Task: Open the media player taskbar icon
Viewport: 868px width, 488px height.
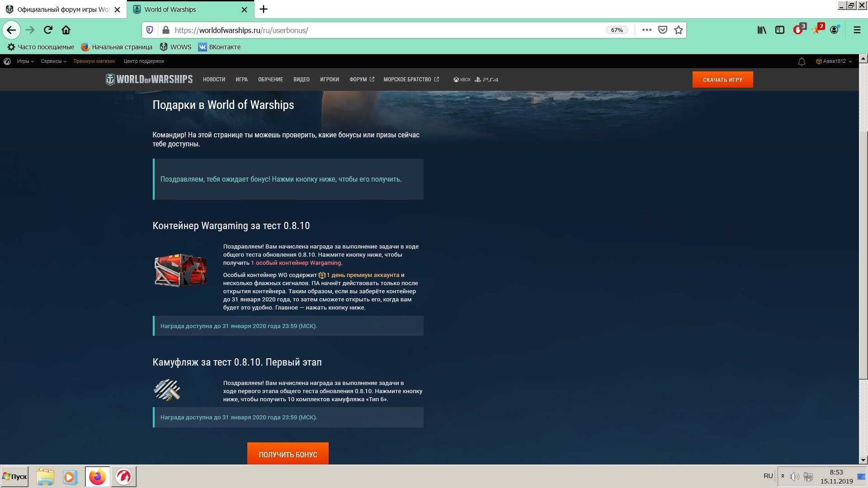Action: click(70, 477)
